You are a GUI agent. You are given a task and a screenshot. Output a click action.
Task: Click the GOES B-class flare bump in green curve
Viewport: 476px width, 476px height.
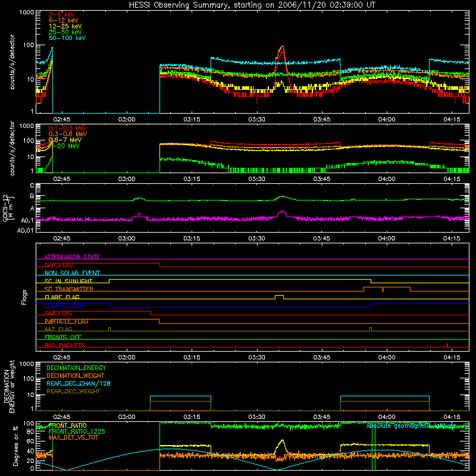pos(283,197)
